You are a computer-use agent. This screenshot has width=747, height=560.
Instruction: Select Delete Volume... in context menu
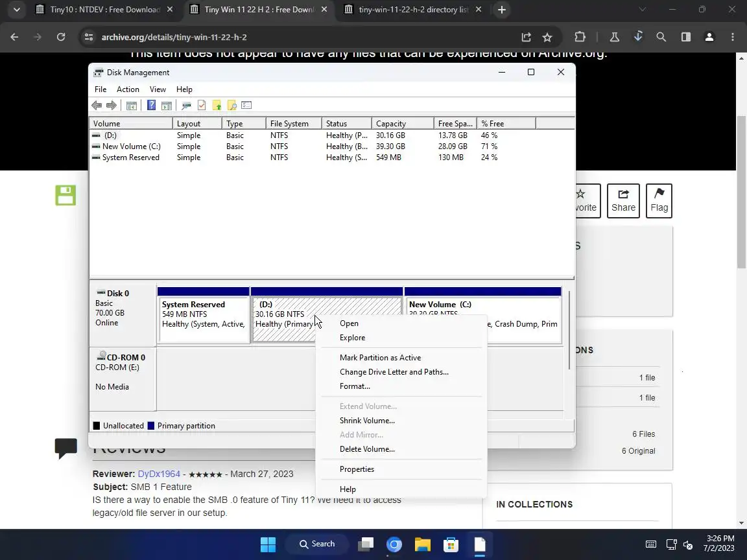coord(401,449)
